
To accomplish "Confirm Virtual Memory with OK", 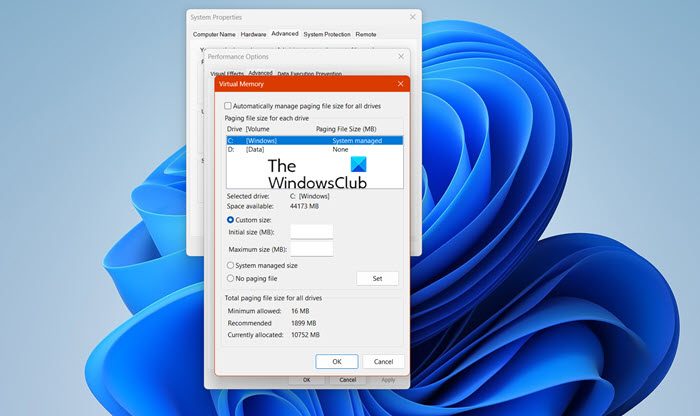I will (337, 362).
